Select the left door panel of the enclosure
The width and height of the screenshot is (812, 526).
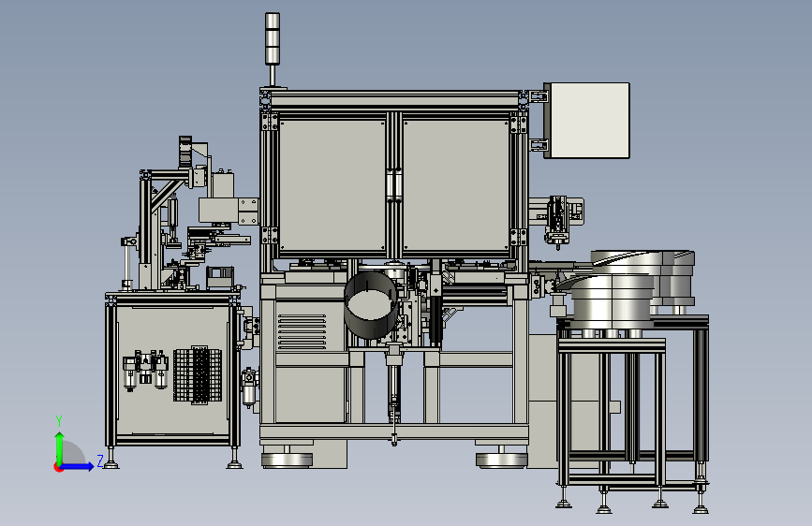click(x=332, y=184)
